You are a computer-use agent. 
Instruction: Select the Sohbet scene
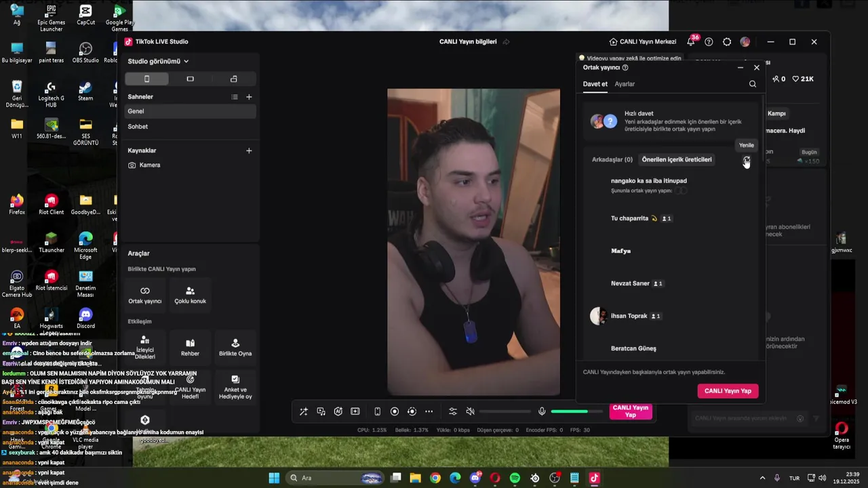click(x=191, y=127)
